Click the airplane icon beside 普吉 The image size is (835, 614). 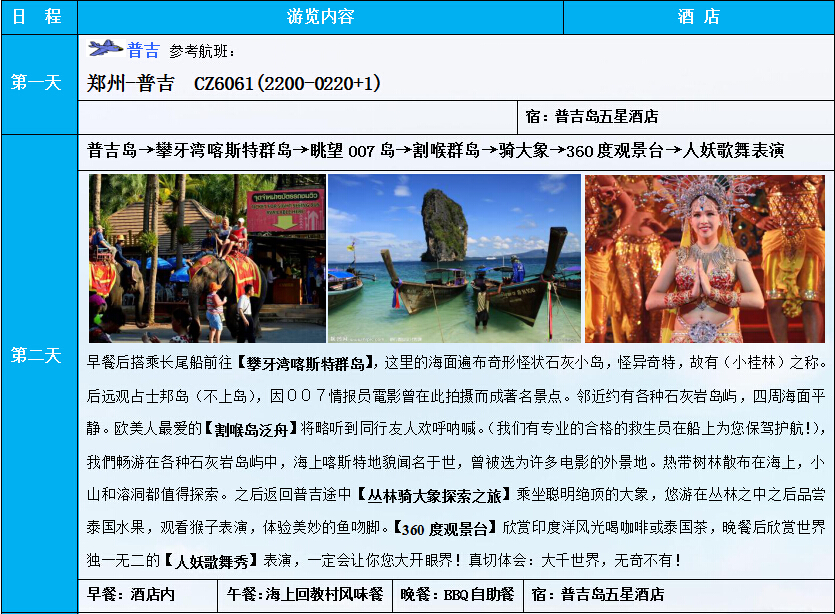click(x=105, y=48)
